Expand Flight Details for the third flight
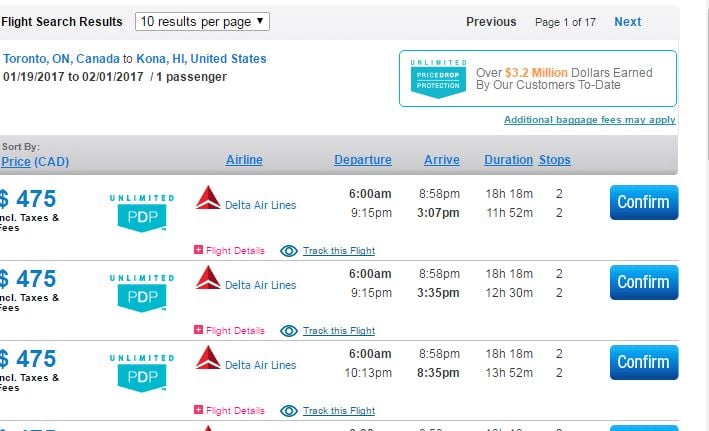The height and width of the screenshot is (431, 709). click(229, 410)
